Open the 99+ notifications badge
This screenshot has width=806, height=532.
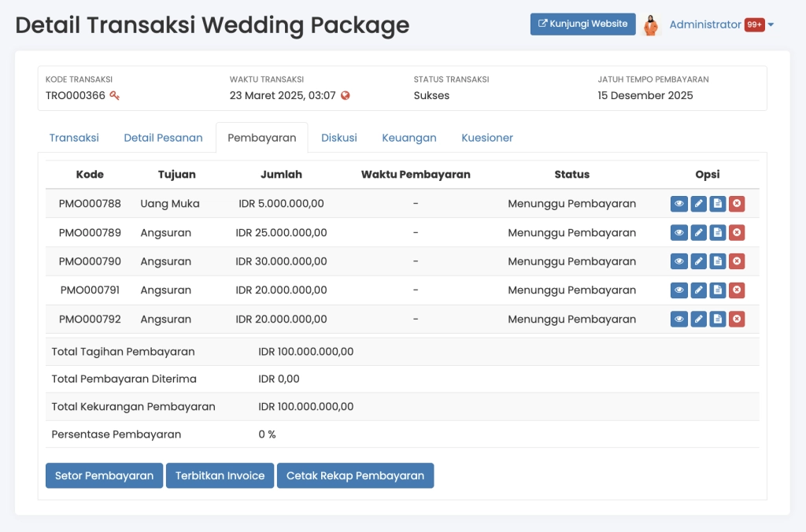click(x=754, y=25)
